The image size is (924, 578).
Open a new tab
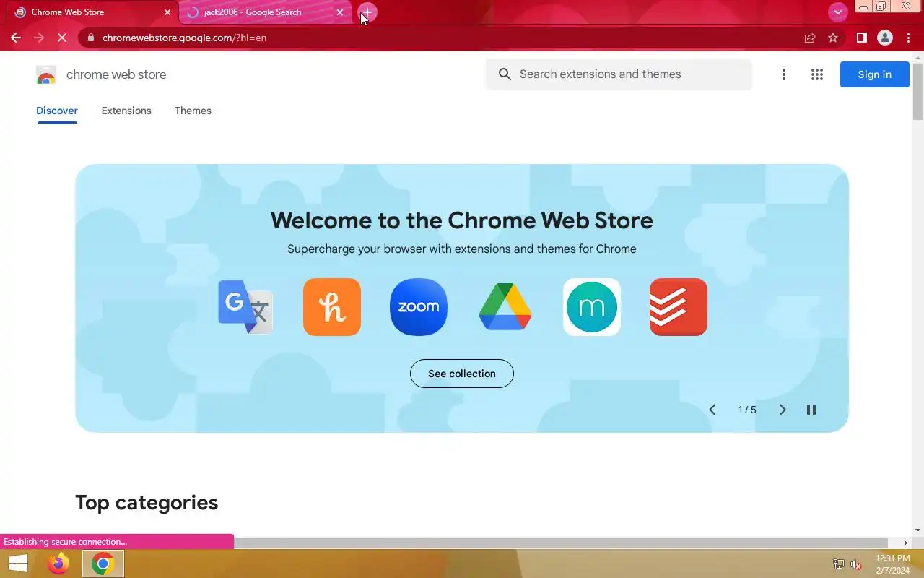(367, 12)
